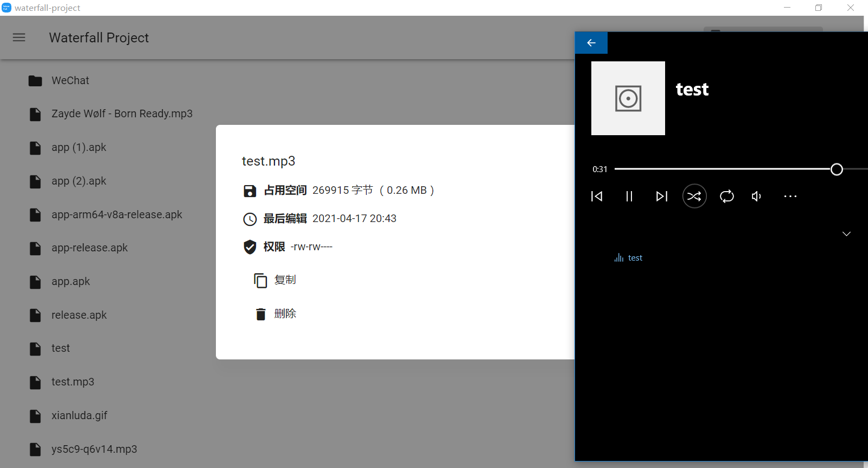Toggle shuffle mode in the player
The image size is (868, 468).
point(694,197)
